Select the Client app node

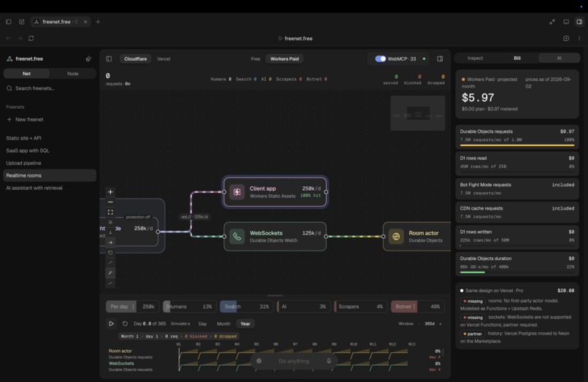[x=275, y=192]
